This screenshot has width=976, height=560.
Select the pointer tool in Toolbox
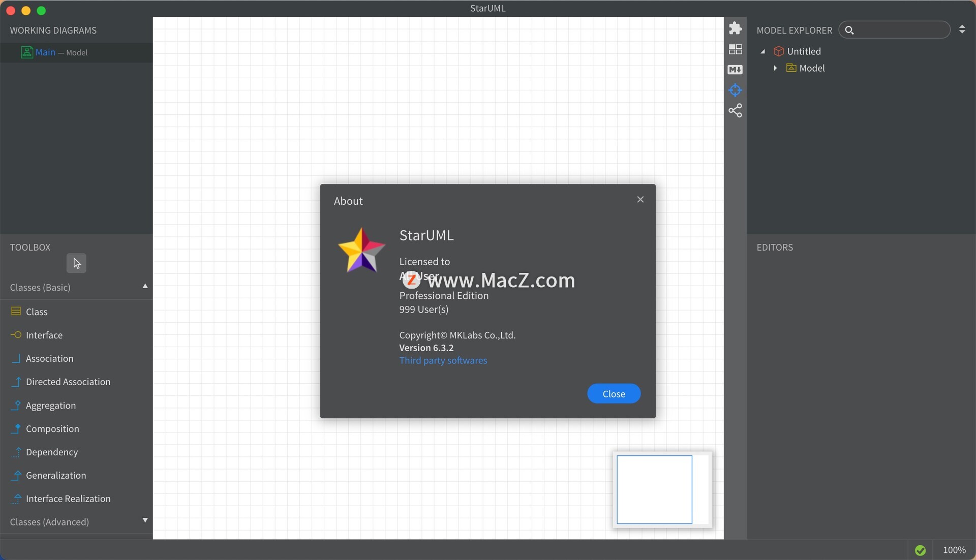click(76, 263)
